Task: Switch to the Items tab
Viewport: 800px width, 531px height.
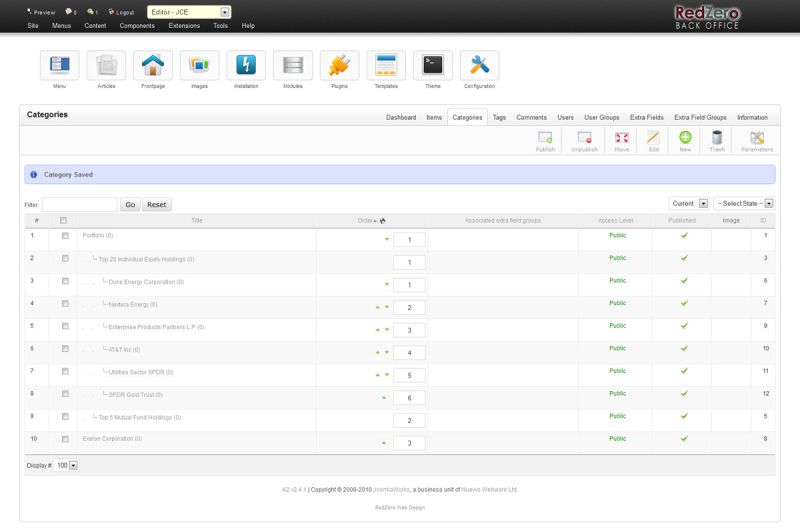Action: click(x=434, y=117)
